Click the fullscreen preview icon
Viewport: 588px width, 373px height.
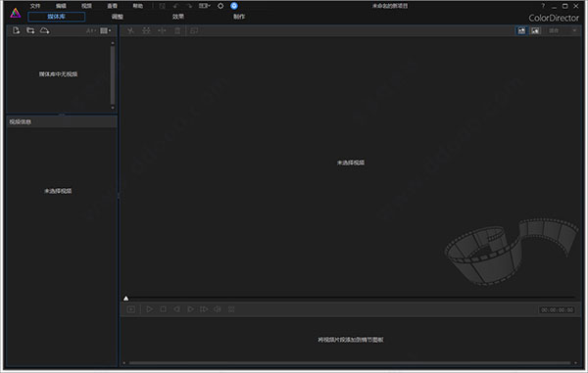231,309
